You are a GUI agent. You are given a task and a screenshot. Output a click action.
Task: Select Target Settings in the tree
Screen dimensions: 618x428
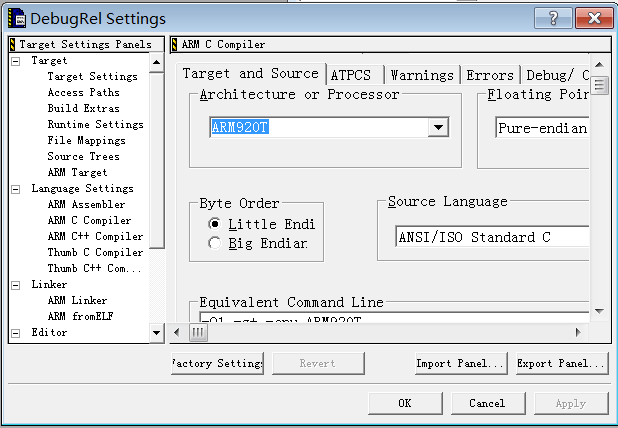(x=92, y=76)
